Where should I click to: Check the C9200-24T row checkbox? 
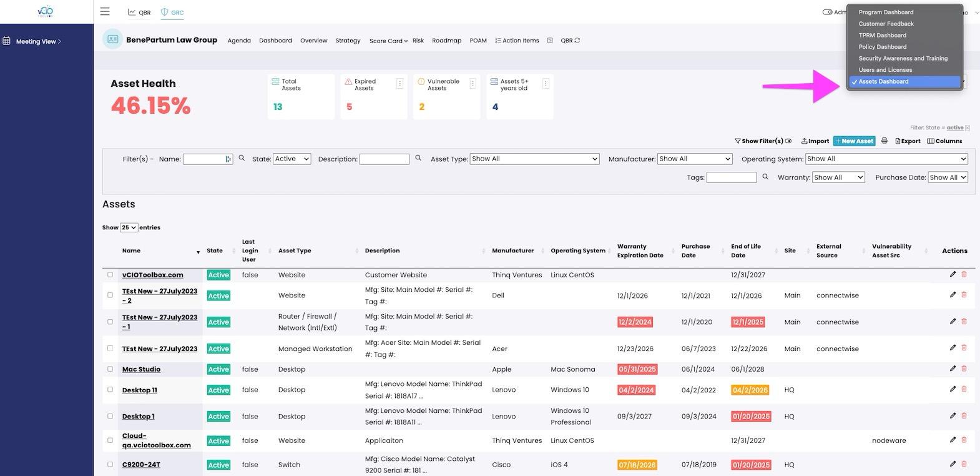click(110, 464)
